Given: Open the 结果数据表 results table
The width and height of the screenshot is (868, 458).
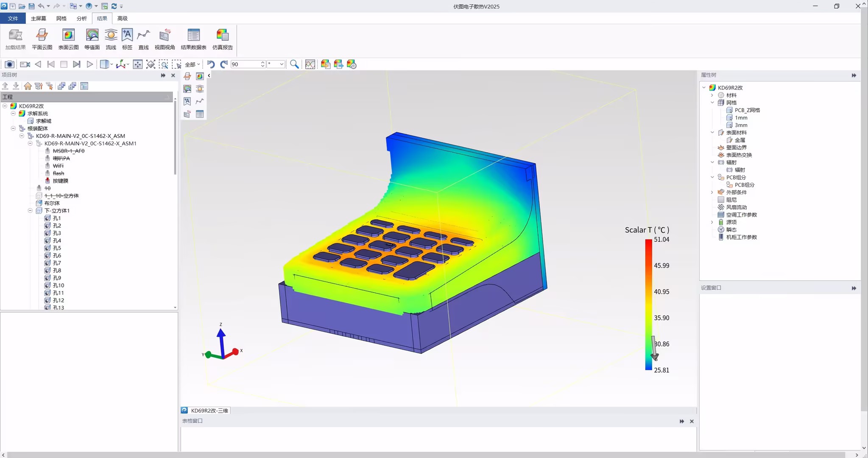Looking at the screenshot, I should (193, 39).
